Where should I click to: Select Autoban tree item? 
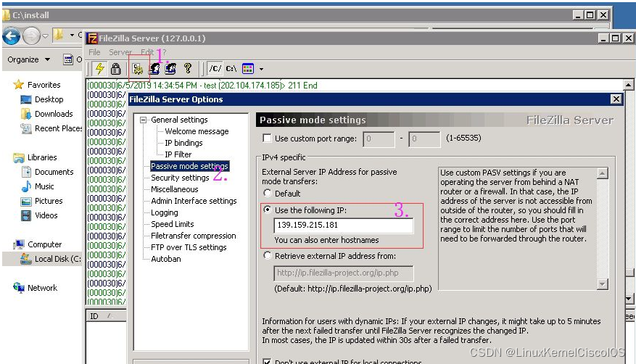click(x=166, y=259)
